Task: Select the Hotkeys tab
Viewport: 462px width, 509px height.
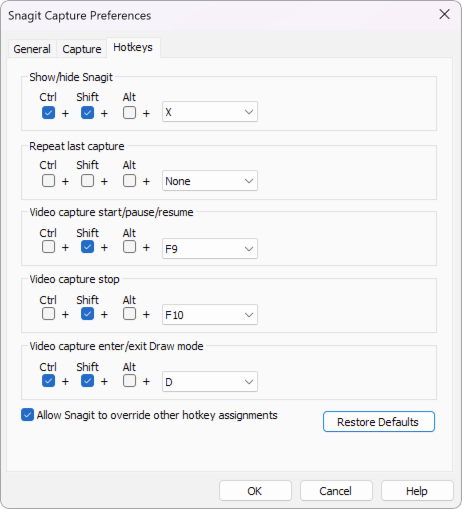Action: (133, 47)
